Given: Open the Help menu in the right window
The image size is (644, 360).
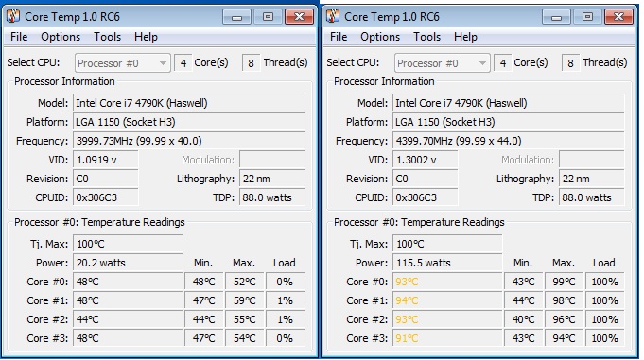Looking at the screenshot, I should point(465,37).
